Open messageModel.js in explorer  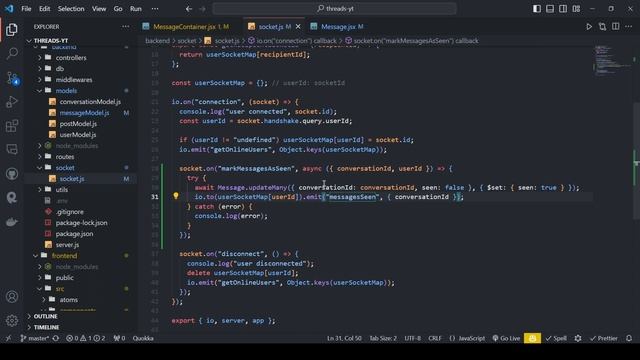pos(84,113)
